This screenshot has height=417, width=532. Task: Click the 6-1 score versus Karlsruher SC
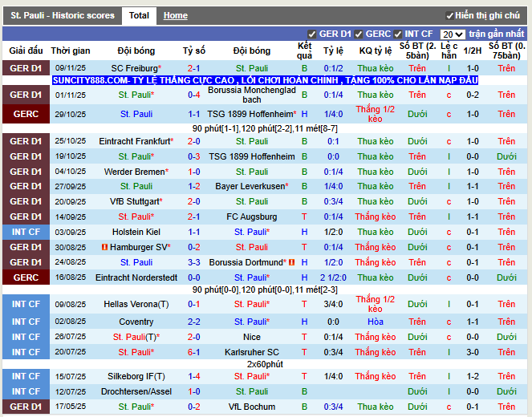[x=193, y=352]
